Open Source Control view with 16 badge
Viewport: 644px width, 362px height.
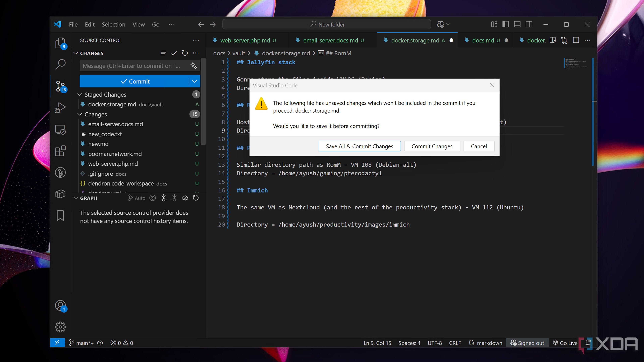tap(60, 86)
